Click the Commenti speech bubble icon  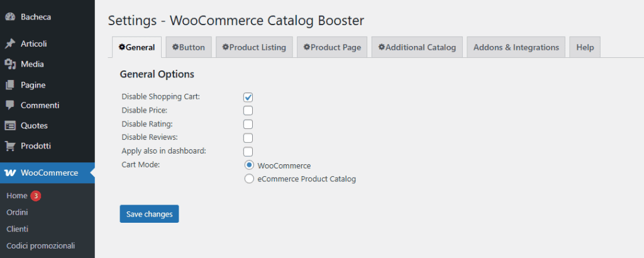pos(10,105)
